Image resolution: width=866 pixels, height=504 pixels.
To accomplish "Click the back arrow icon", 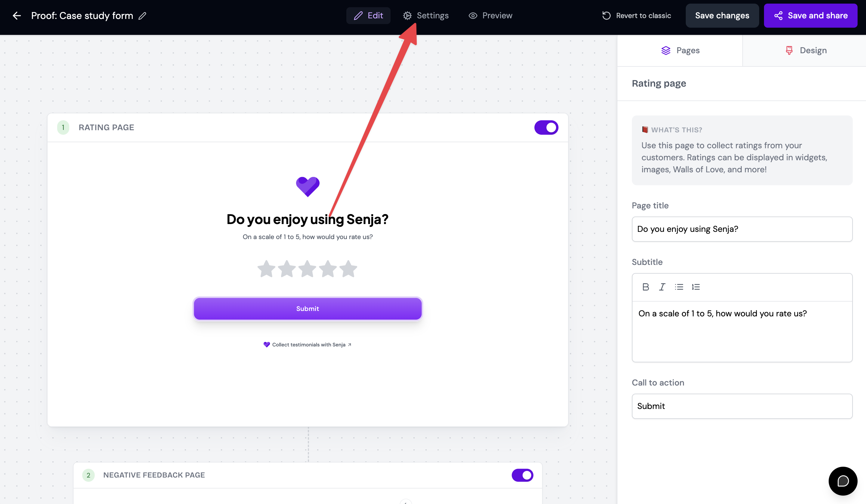I will (x=17, y=15).
